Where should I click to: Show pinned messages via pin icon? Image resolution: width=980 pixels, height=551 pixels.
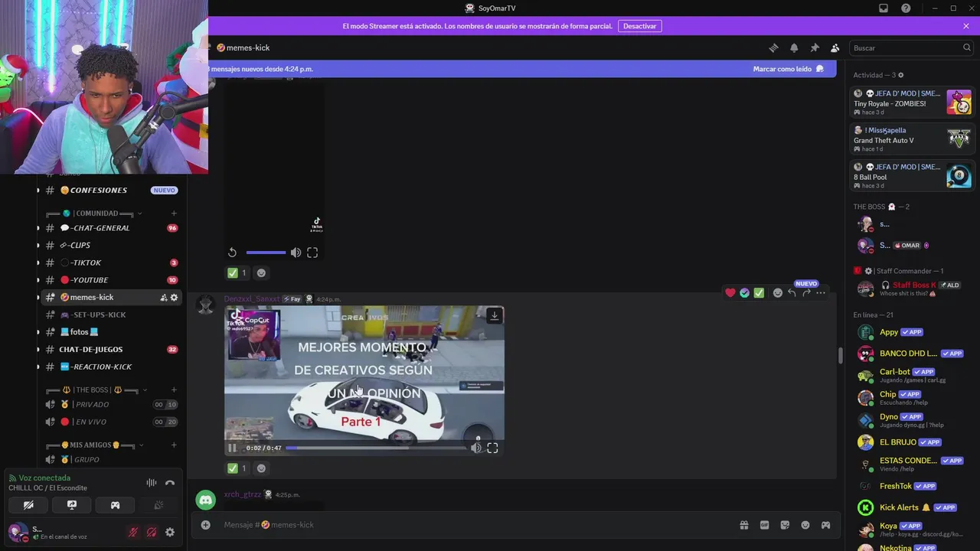(x=815, y=47)
